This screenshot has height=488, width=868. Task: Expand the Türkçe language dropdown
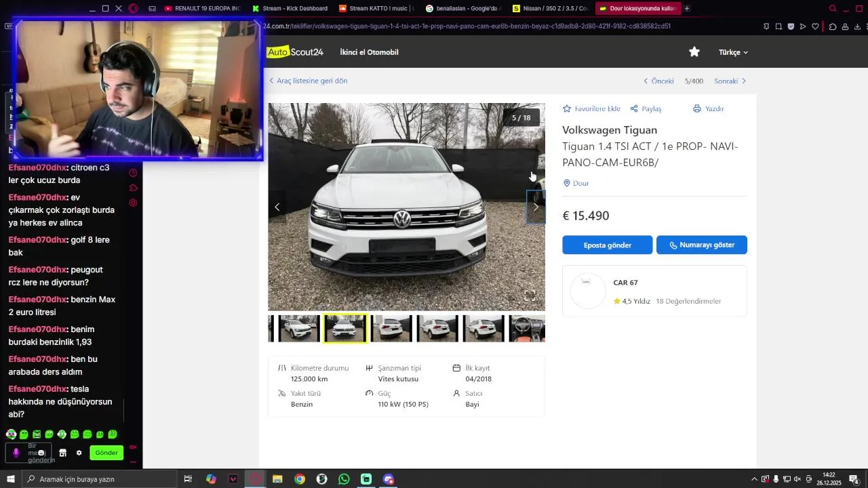[733, 52]
